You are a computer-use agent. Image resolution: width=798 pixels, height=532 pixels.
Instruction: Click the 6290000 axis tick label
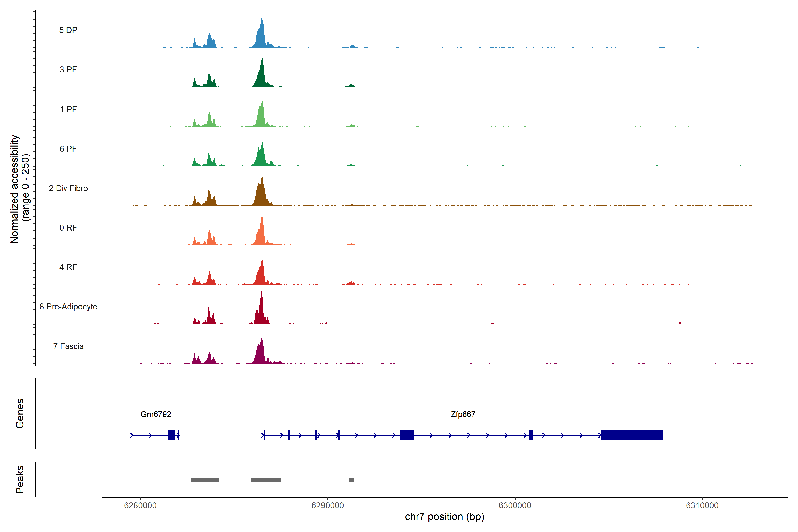pyautogui.click(x=327, y=506)
